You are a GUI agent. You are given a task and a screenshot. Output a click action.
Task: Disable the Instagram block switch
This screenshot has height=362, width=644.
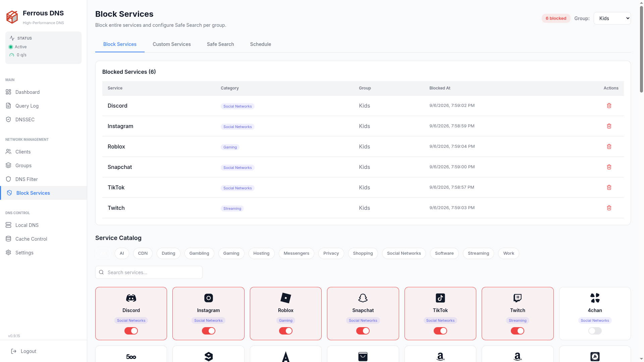(x=208, y=331)
